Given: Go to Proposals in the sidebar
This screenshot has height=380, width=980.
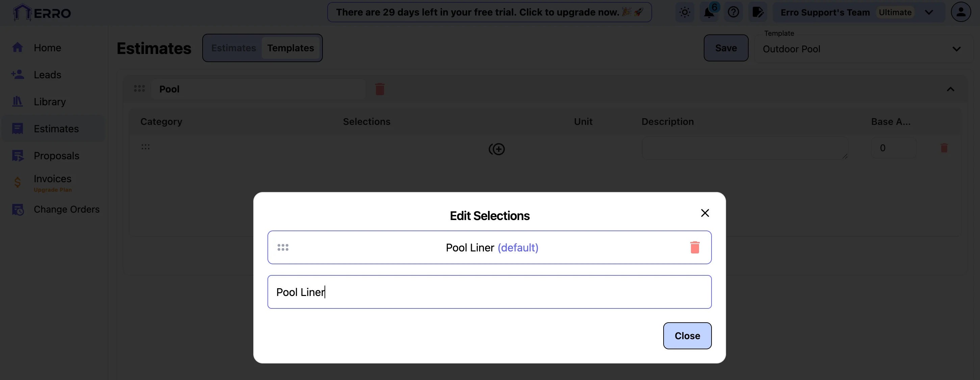Looking at the screenshot, I should pos(56,156).
